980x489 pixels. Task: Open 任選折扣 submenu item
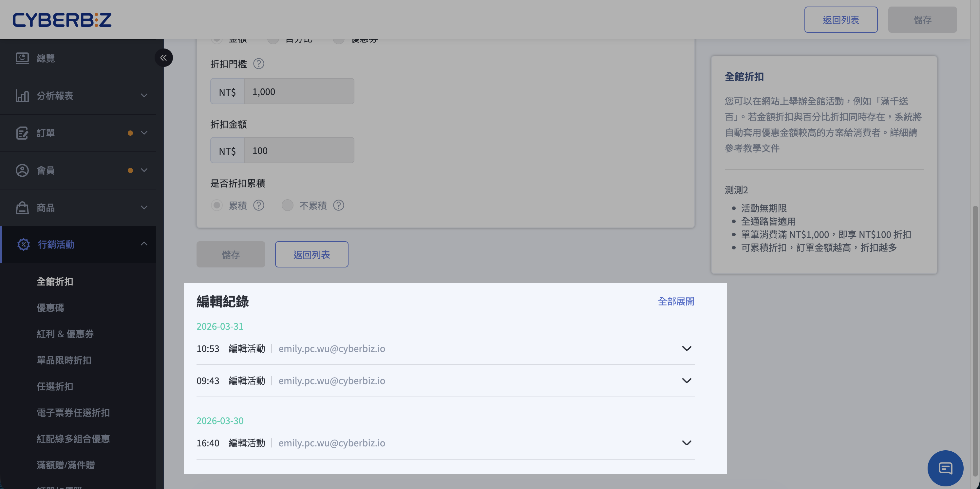55,387
